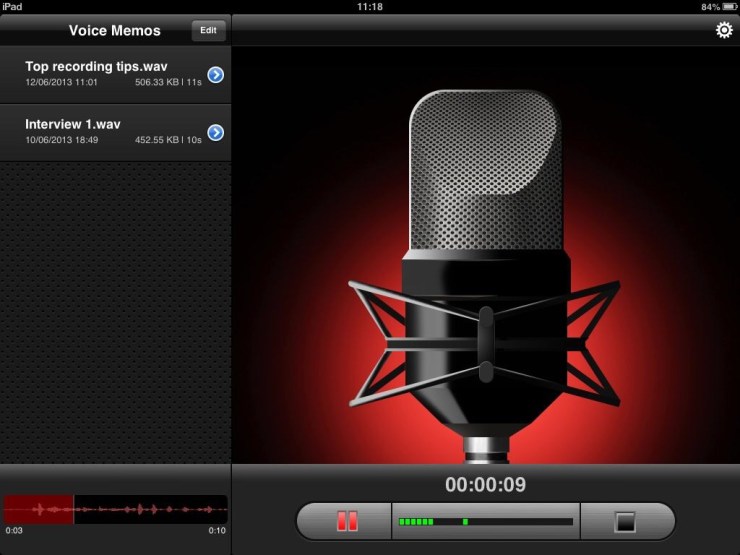Click the green input level meter bars
This screenshot has width=740, height=555.
[416, 522]
